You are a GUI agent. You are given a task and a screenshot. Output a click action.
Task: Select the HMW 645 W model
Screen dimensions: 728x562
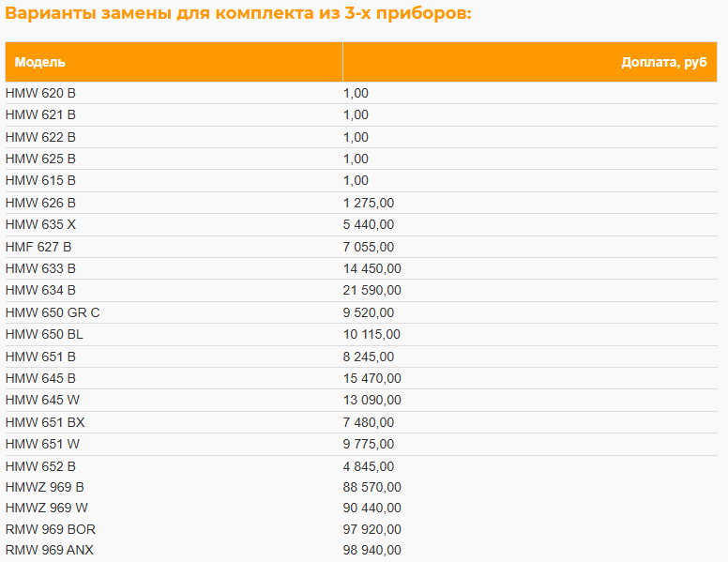(42, 400)
